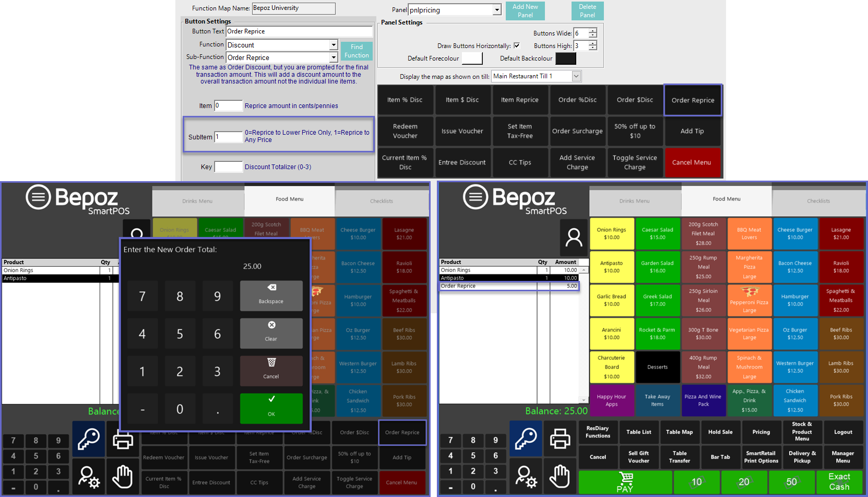Click Backspace in the New Order Total keypad
Screen dimensions: 868x497
click(271, 296)
